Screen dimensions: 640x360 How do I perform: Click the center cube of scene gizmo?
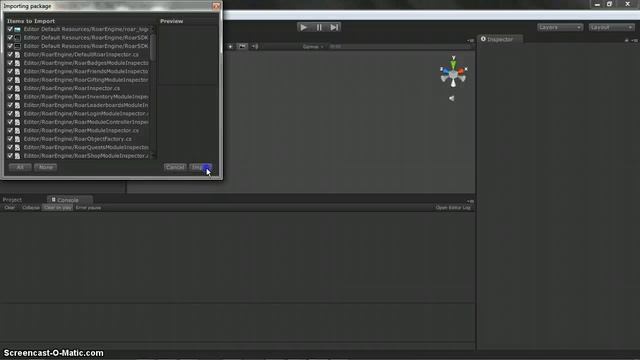[453, 75]
